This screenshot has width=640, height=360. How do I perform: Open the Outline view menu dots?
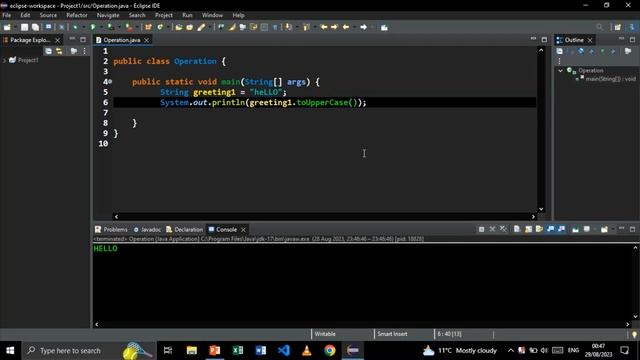[559, 61]
